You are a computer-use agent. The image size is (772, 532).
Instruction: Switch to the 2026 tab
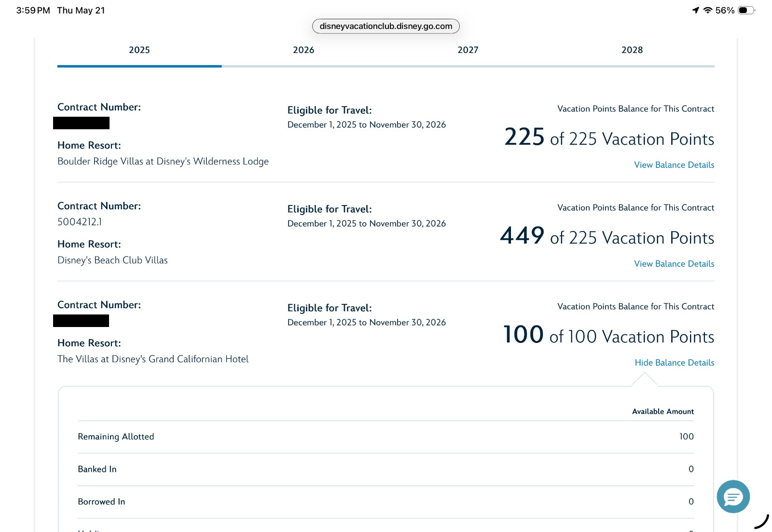[x=303, y=50]
